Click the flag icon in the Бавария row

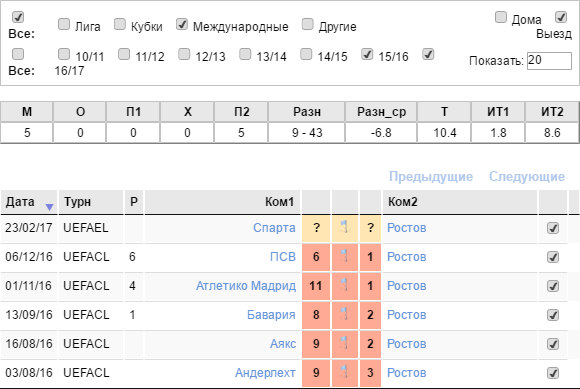pyautogui.click(x=344, y=314)
